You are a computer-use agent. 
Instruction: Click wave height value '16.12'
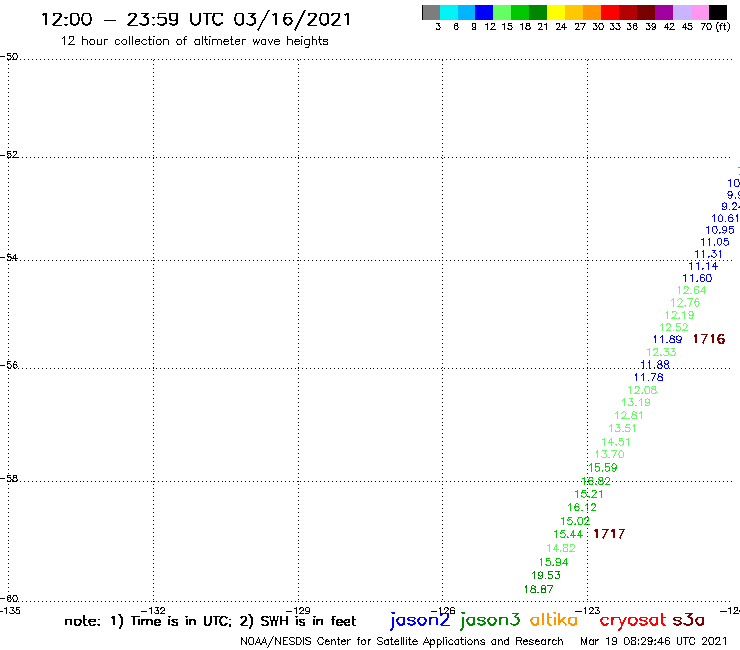[581, 507]
